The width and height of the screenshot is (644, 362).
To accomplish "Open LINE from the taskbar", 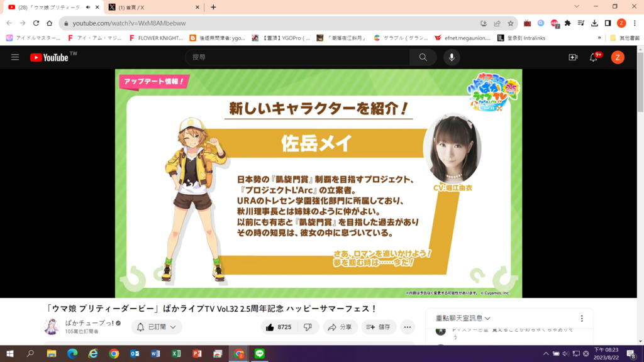I will (x=259, y=353).
